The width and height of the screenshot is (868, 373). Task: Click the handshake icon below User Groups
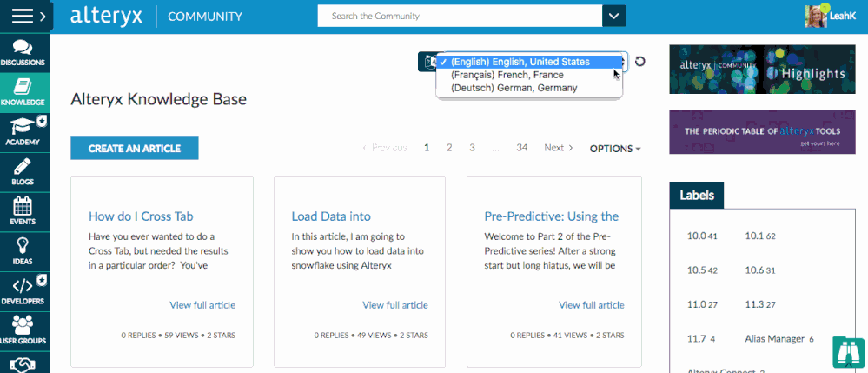23,364
